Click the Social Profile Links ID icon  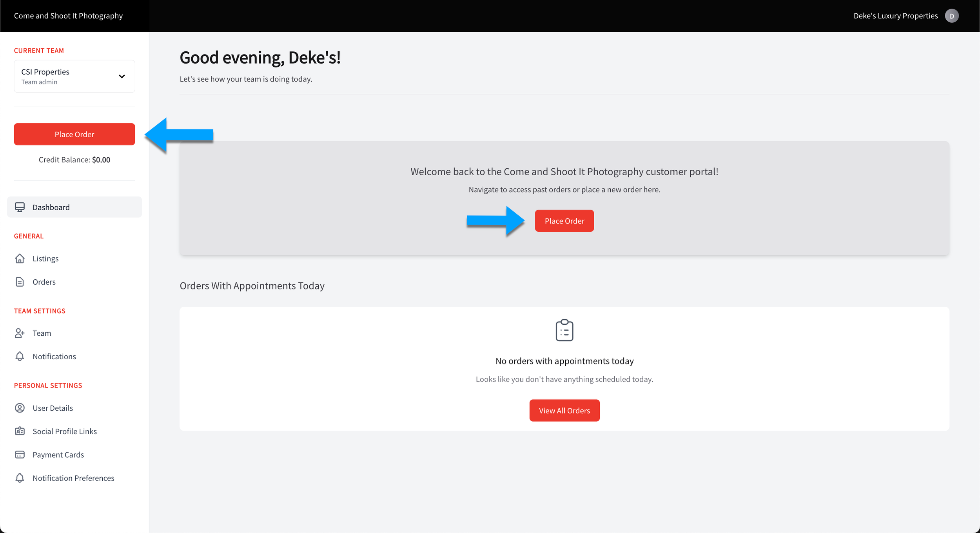(20, 431)
